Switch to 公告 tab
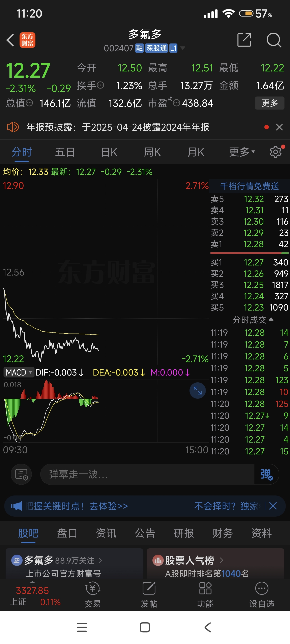 [145, 533]
